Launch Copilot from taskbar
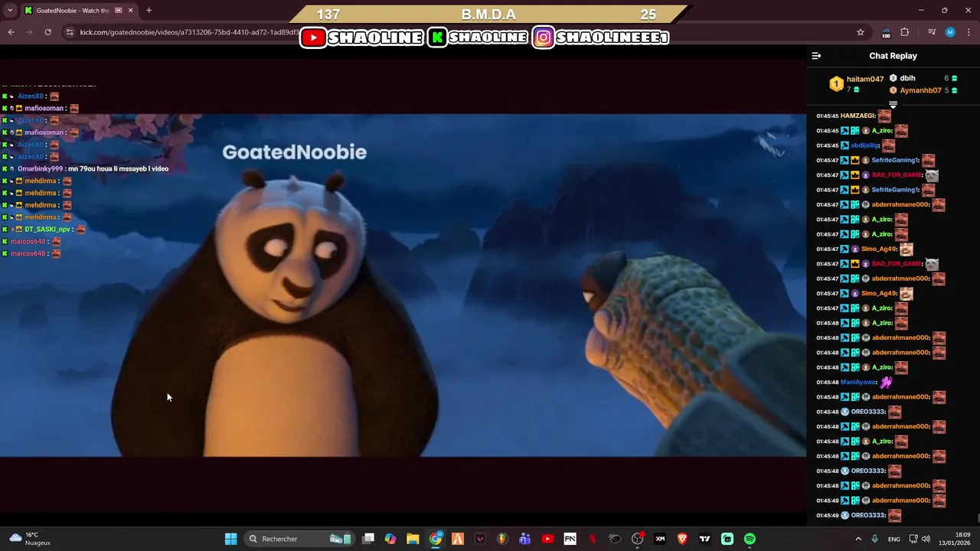Viewport: 980px width, 551px height. click(390, 539)
